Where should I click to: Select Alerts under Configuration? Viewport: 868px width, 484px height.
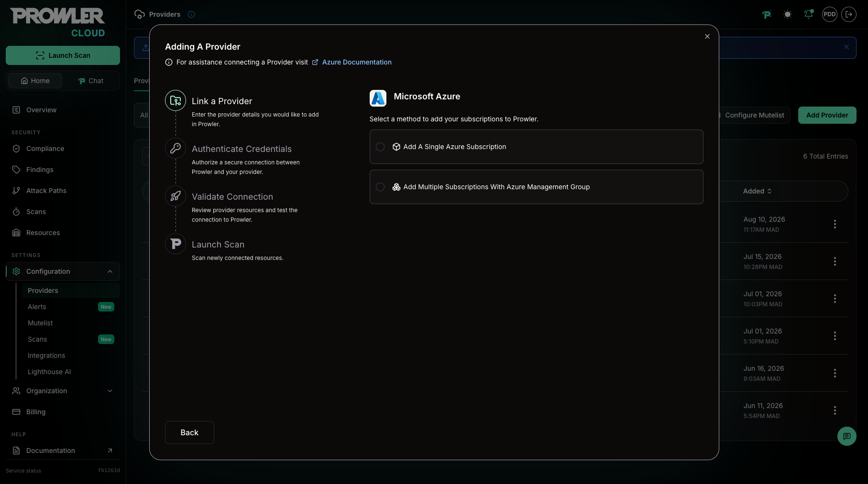coord(71,307)
